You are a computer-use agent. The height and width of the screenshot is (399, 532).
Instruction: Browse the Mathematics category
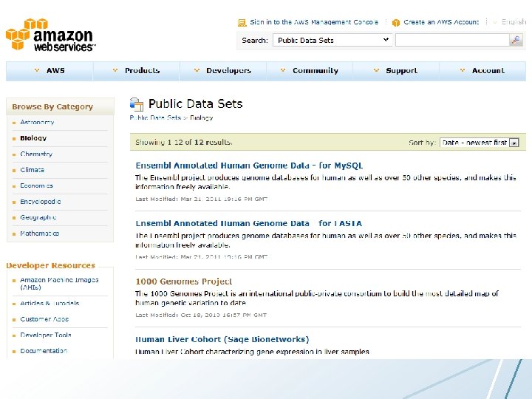(x=40, y=233)
